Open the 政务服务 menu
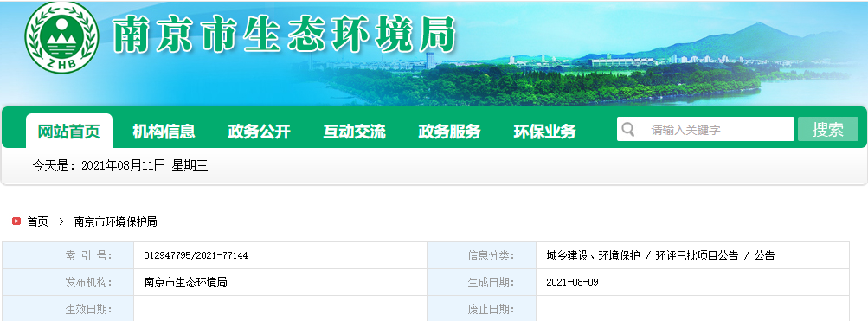The image size is (868, 321). coord(449,132)
